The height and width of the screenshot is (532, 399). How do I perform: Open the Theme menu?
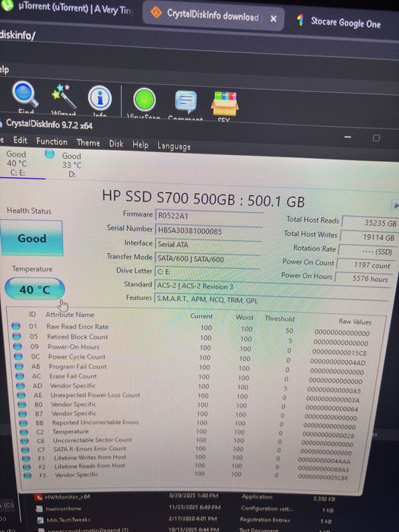(88, 143)
